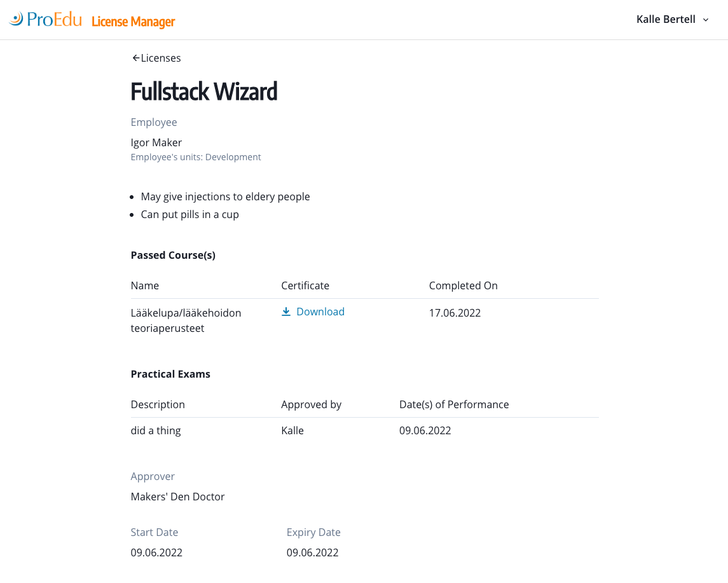Click the Date(s) of Performance column header
Screen dimensions: 728x583
tap(454, 404)
